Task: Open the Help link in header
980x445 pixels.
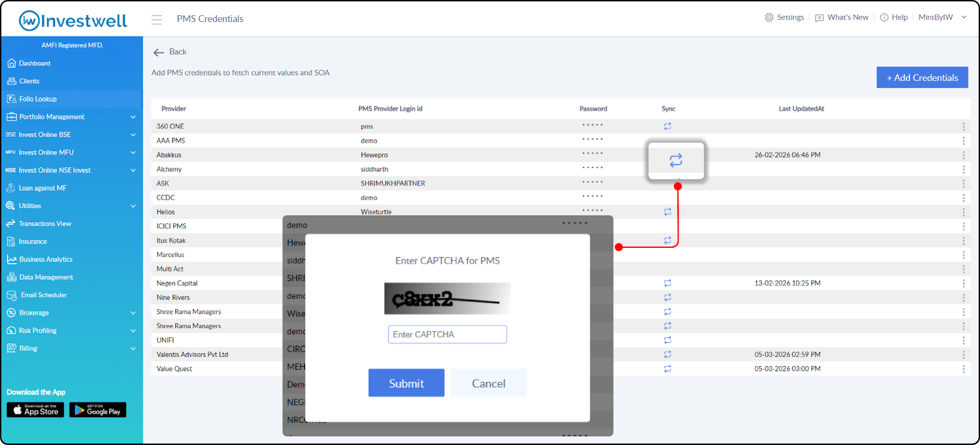Action: point(894,17)
